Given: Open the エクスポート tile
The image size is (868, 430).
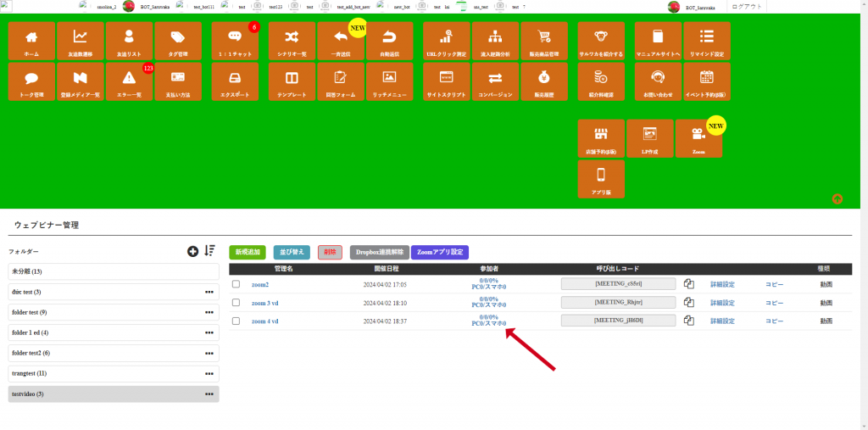Looking at the screenshot, I should click(x=235, y=81).
